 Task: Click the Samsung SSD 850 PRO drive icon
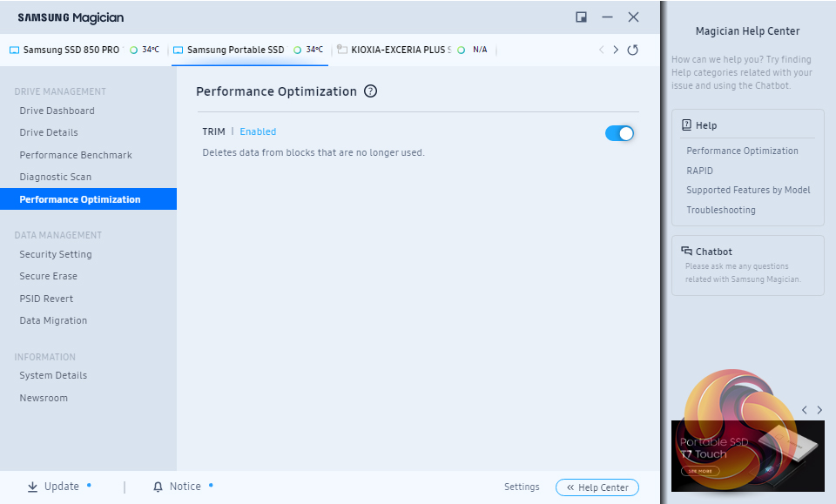point(15,50)
